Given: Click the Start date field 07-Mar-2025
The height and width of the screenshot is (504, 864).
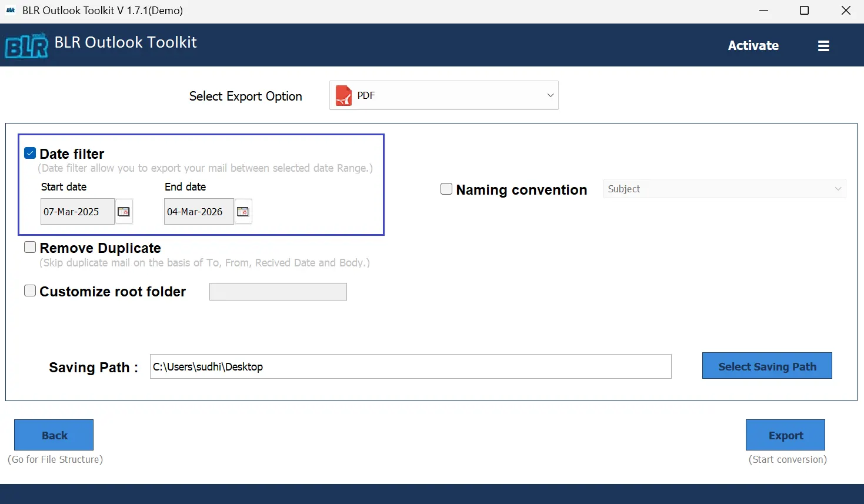Looking at the screenshot, I should click(77, 212).
